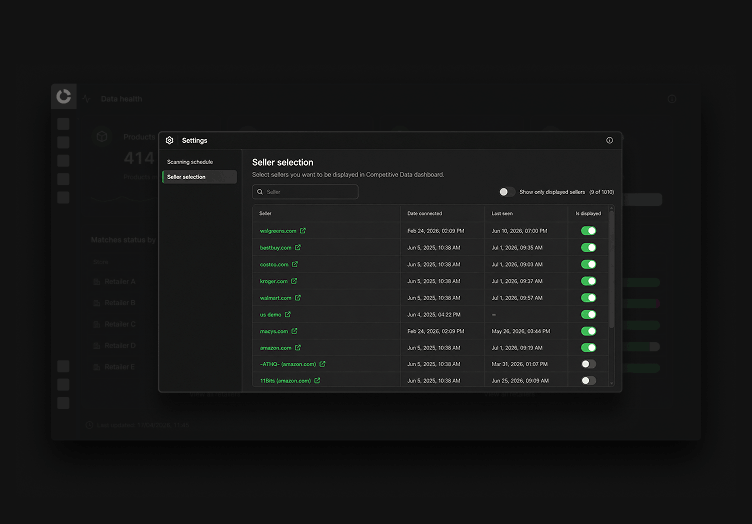
Task: Toggle the us demo displayed switch
Action: point(588,314)
